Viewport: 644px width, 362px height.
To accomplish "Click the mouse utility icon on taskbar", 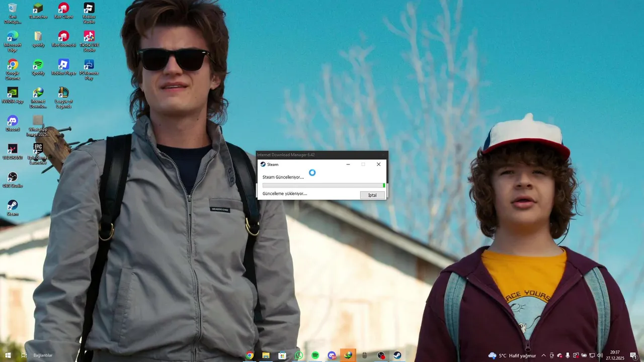I will [364, 355].
